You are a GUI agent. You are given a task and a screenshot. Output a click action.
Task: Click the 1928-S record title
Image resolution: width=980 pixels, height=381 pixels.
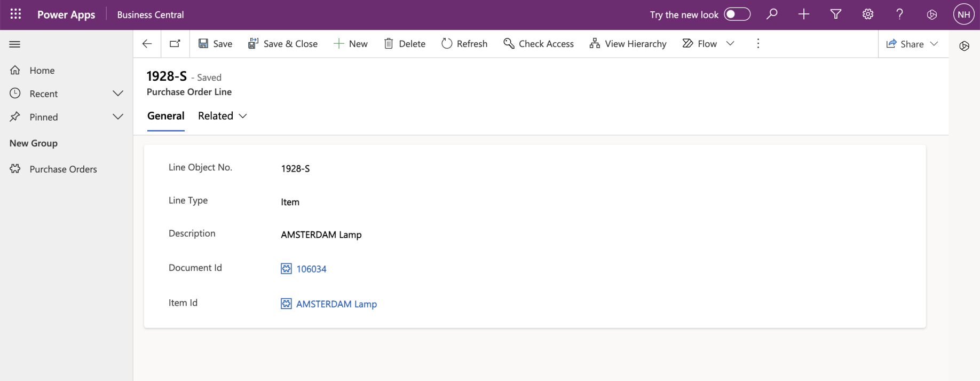pyautogui.click(x=167, y=76)
